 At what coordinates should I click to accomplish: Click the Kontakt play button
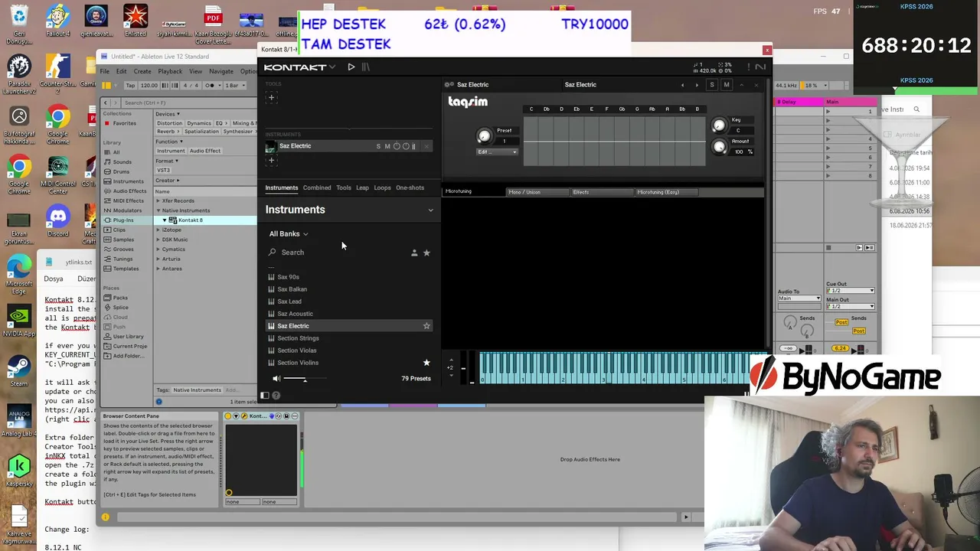point(351,67)
